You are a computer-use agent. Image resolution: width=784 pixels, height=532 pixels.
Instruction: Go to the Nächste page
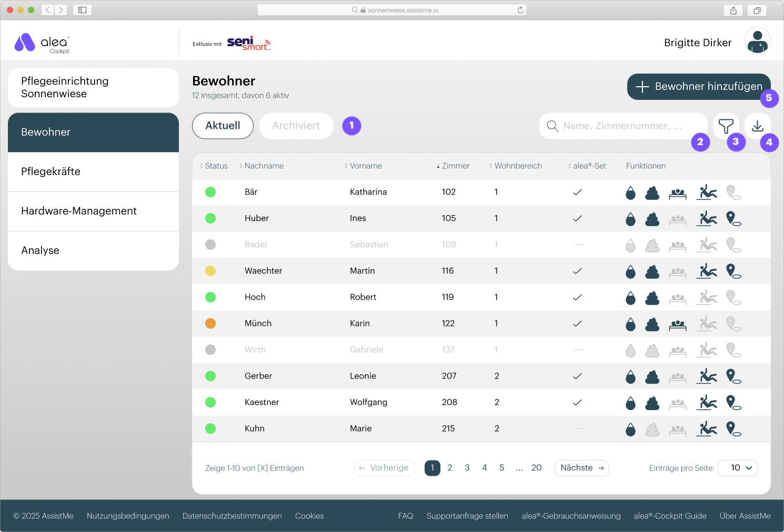(x=581, y=468)
